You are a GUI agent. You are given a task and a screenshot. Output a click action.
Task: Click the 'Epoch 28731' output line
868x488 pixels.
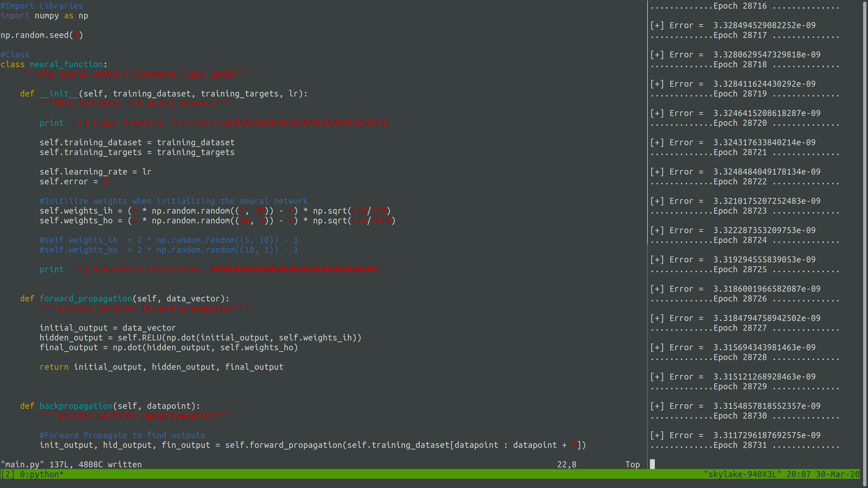(745, 445)
